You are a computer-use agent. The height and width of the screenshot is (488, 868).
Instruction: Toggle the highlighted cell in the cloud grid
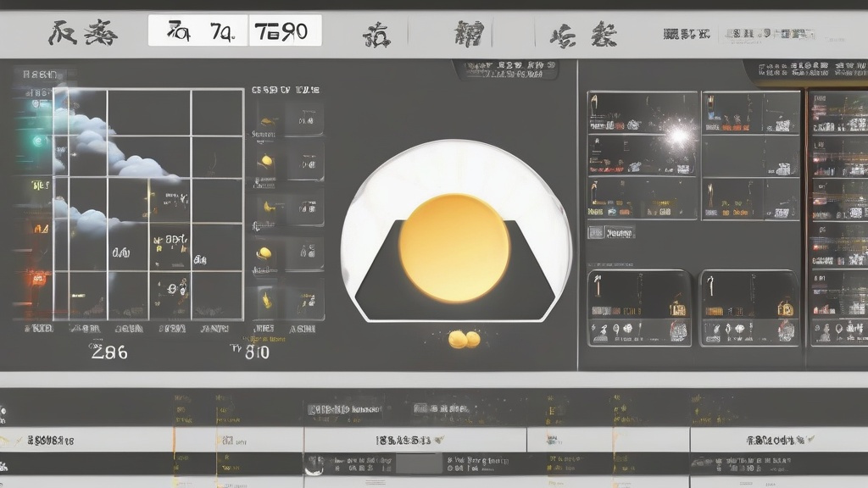click(x=170, y=246)
